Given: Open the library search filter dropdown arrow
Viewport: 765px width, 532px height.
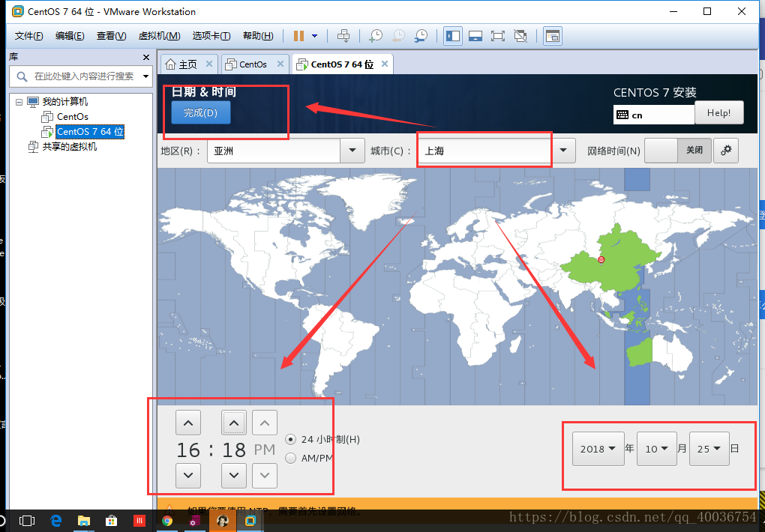Looking at the screenshot, I should click(x=145, y=76).
